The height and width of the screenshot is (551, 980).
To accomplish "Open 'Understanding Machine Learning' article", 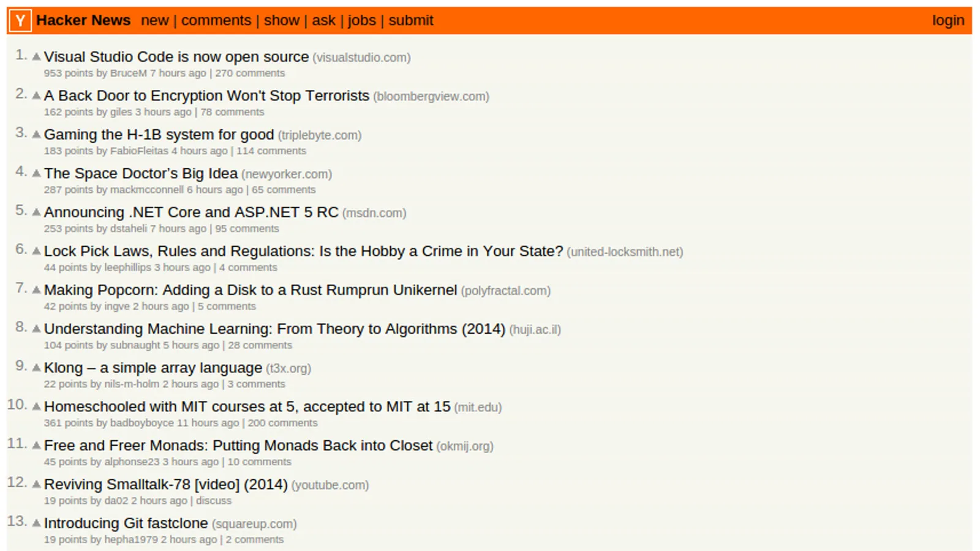I will (274, 329).
